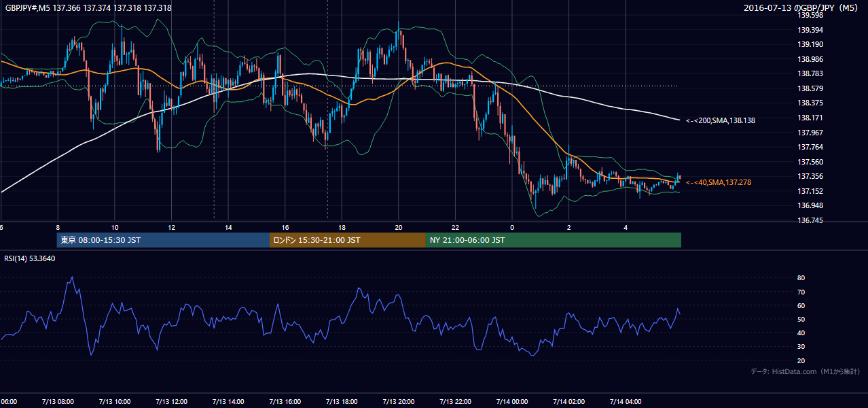Click price axis label 138.579
This screenshot has height=408, width=868.
tap(810, 88)
